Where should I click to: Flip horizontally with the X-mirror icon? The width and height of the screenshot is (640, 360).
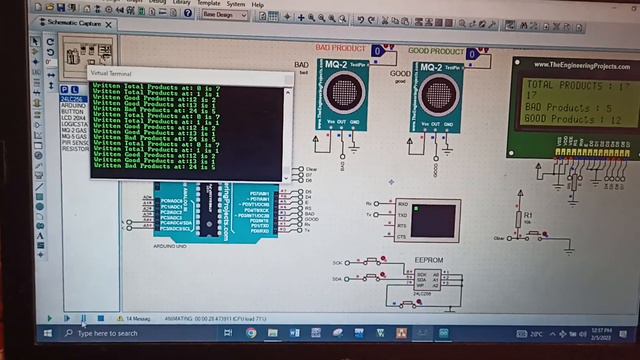51,75
